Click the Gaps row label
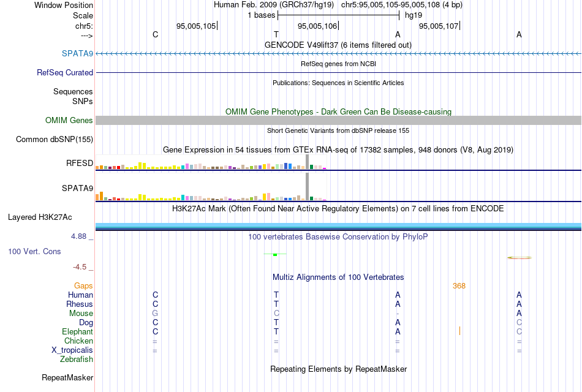 (83, 286)
